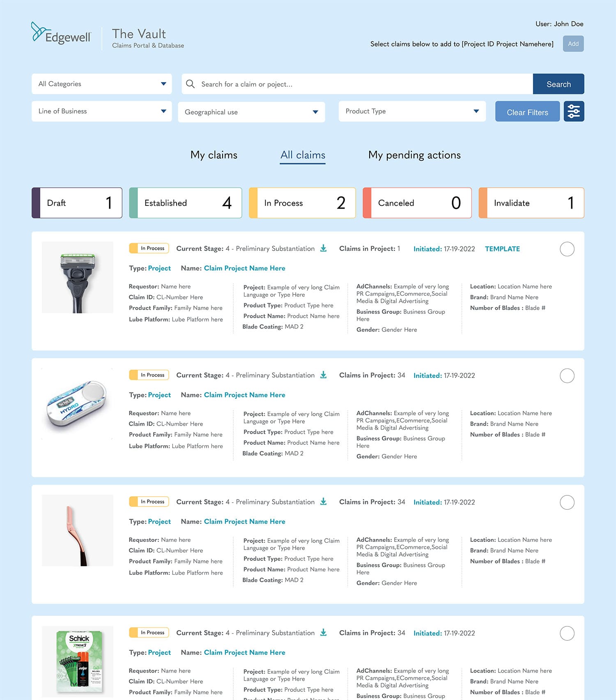Select the Schick Hydro claim's radio circle
Screen dimensions: 616x700
point(567,375)
